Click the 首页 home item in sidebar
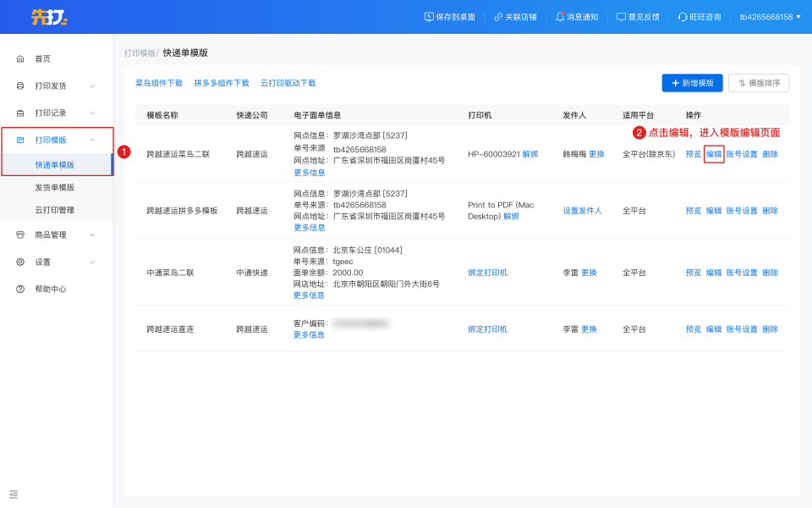812x508 pixels. 42,58
